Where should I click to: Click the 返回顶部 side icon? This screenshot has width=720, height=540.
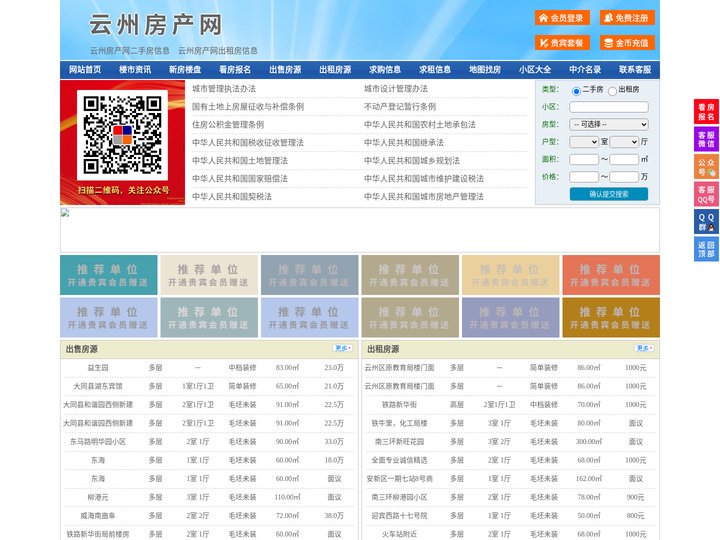(706, 249)
